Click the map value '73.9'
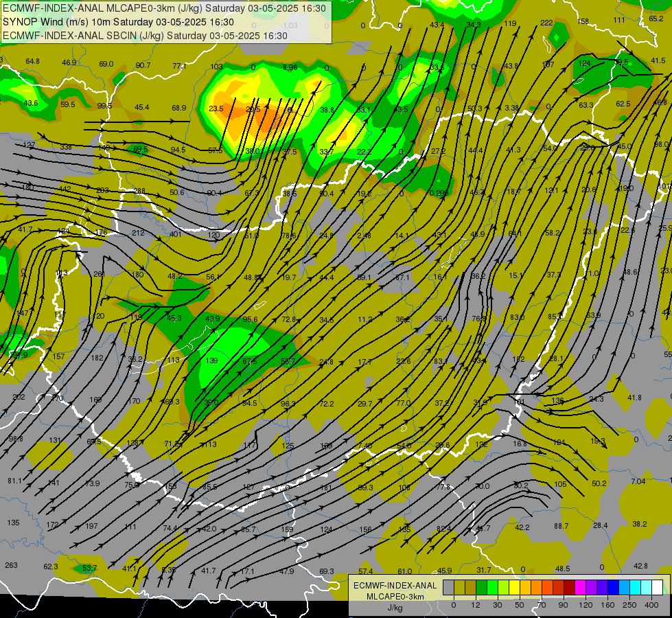The width and height of the screenshot is (672, 618). pyautogui.click(x=92, y=483)
